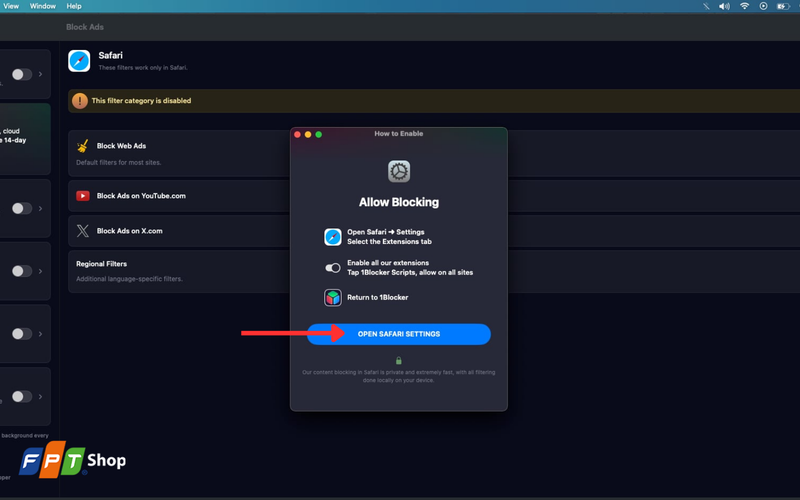Click the 'Select the Extensions tab' instruction text
The image size is (800, 500).
click(389, 242)
